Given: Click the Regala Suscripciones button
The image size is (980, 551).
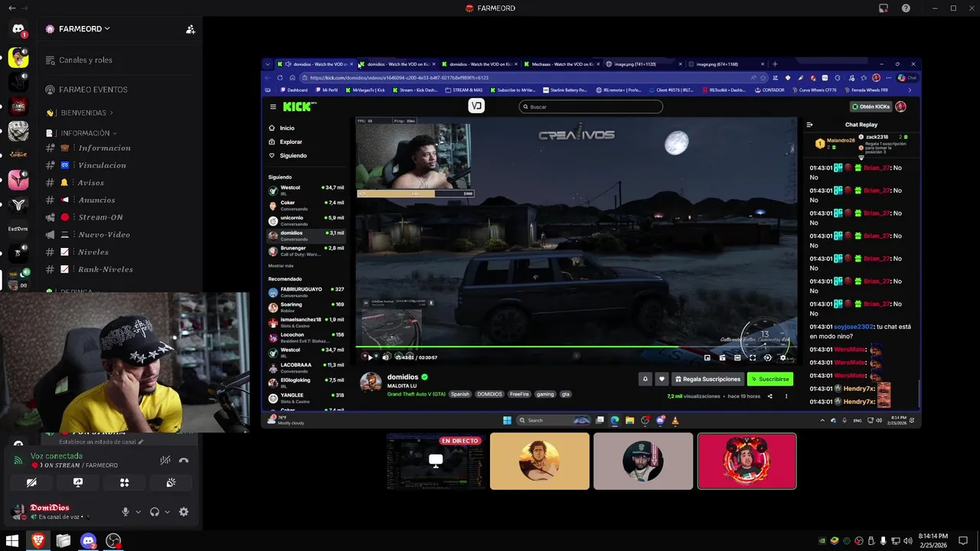Looking at the screenshot, I should (708, 379).
